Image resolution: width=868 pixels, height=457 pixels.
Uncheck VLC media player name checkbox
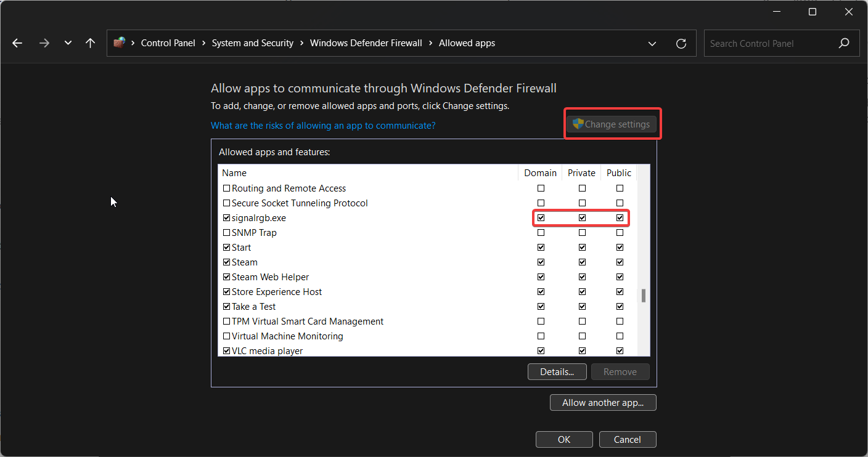(x=226, y=351)
